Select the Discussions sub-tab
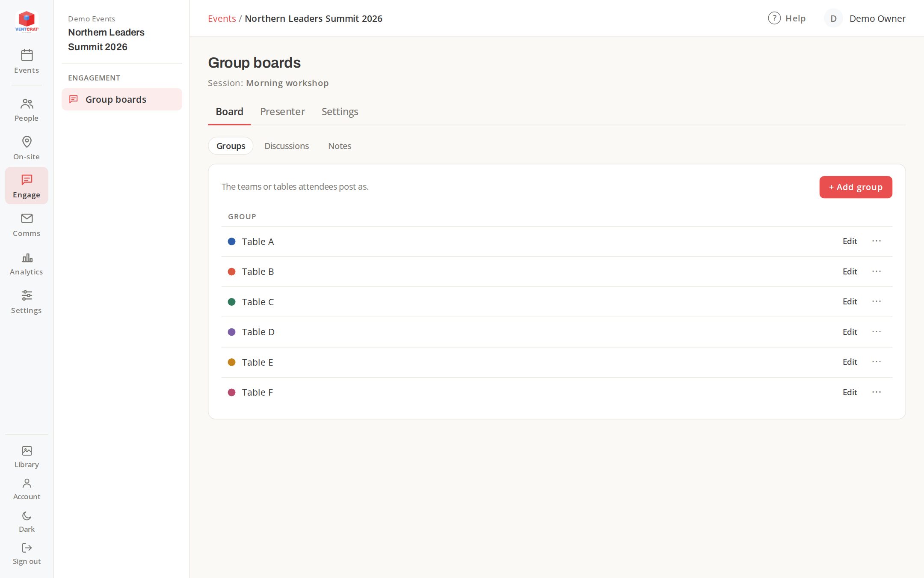The width and height of the screenshot is (924, 578). coord(287,146)
